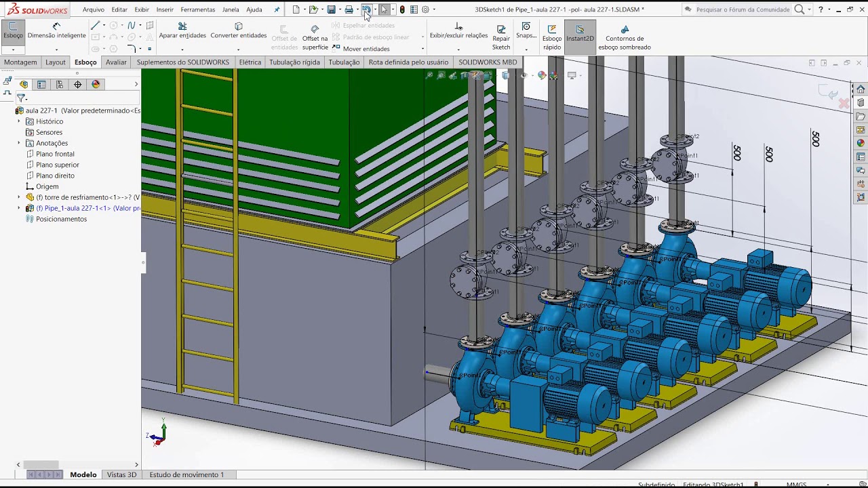Click the Print icon
Screen dimensions: 868x488
click(349, 9)
